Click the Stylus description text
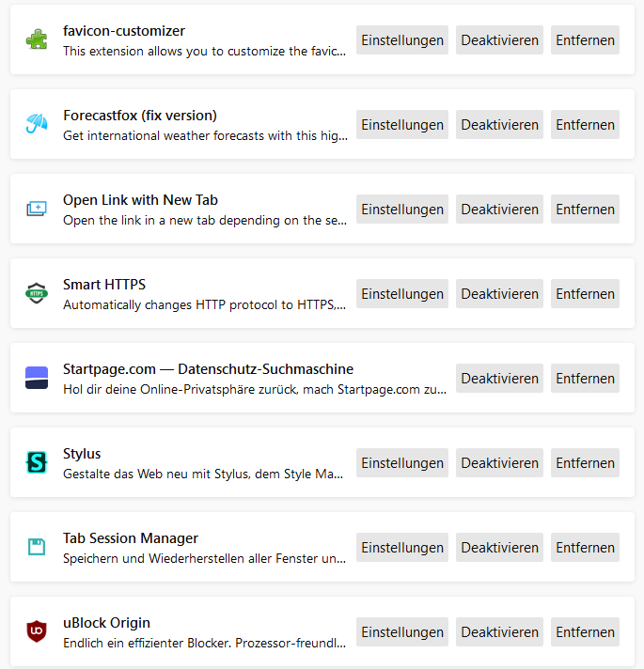Screen dimensions: 644x669 pyautogui.click(x=203, y=475)
